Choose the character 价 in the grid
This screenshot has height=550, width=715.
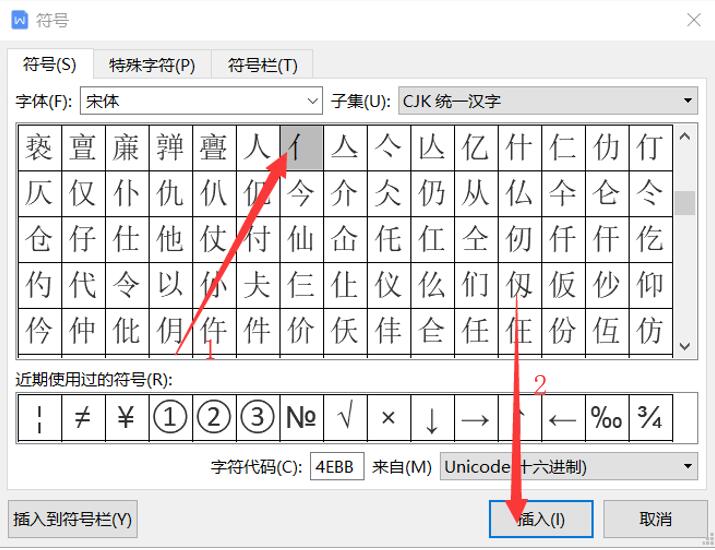(301, 331)
